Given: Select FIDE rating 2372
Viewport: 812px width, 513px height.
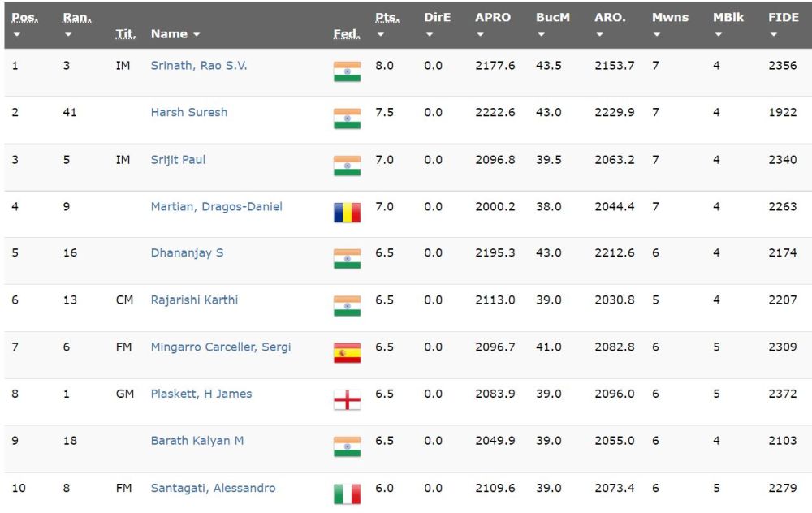Looking at the screenshot, I should tap(783, 394).
